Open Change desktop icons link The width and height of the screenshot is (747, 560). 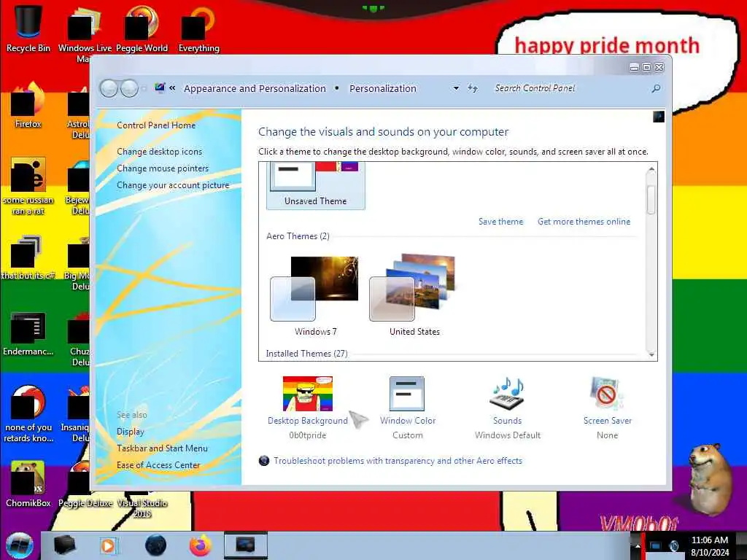coord(159,152)
